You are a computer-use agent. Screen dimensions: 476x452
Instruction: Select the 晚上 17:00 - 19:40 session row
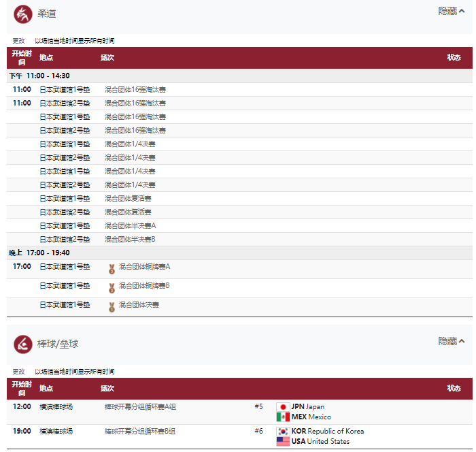point(239,253)
